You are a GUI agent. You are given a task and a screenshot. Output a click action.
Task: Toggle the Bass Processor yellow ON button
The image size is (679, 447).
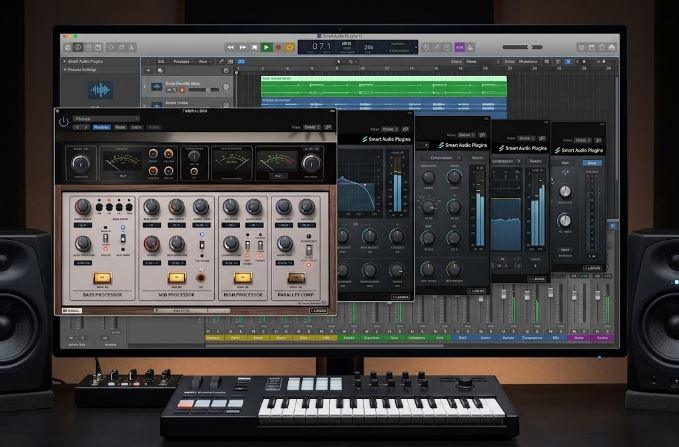point(102,278)
